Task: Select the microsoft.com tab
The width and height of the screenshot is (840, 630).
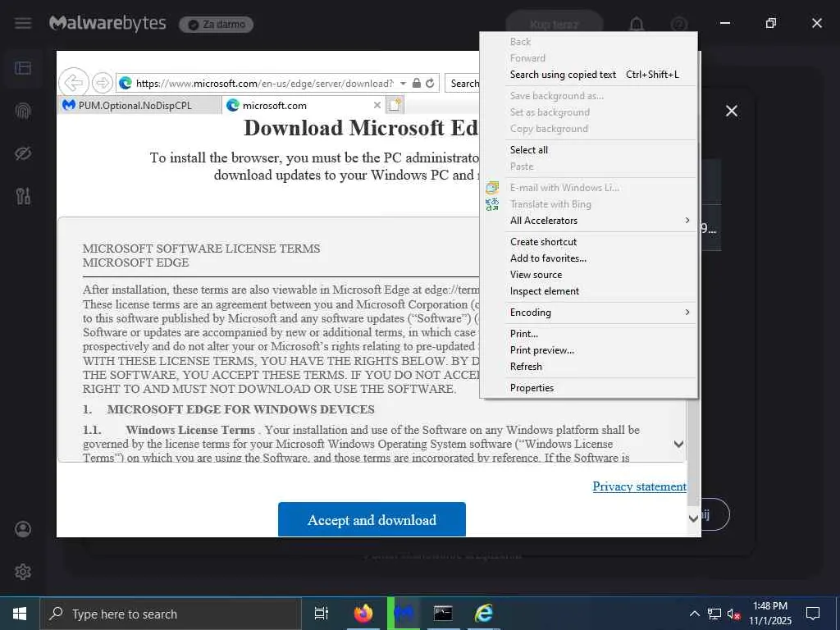Action: click(304, 105)
